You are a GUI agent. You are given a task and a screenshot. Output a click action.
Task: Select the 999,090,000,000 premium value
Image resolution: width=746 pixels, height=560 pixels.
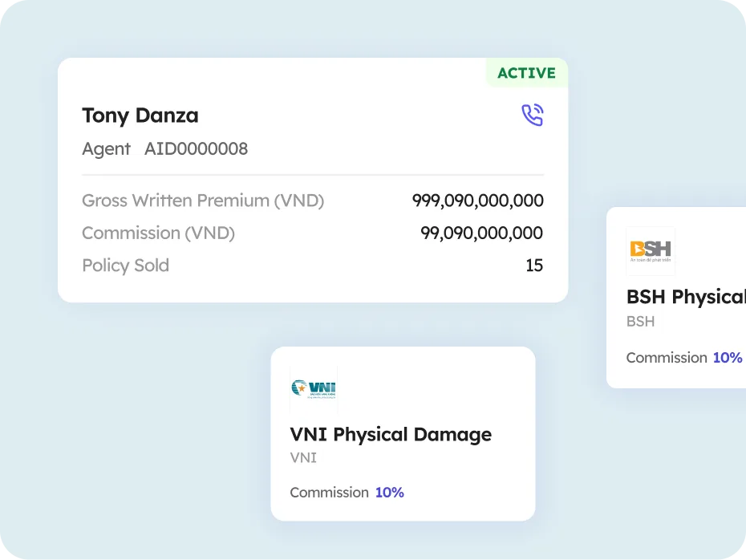[x=477, y=201]
